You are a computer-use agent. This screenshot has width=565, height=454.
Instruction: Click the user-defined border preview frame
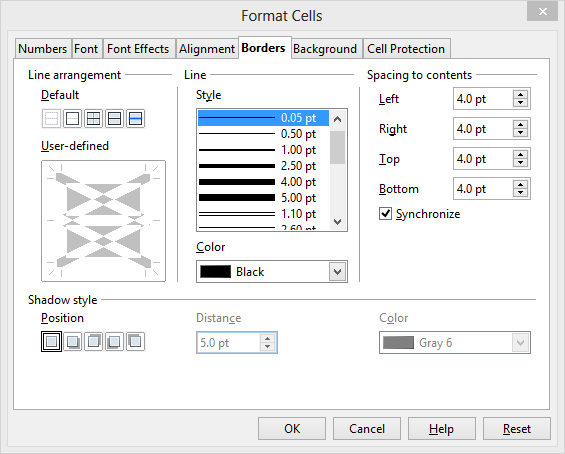[103, 221]
